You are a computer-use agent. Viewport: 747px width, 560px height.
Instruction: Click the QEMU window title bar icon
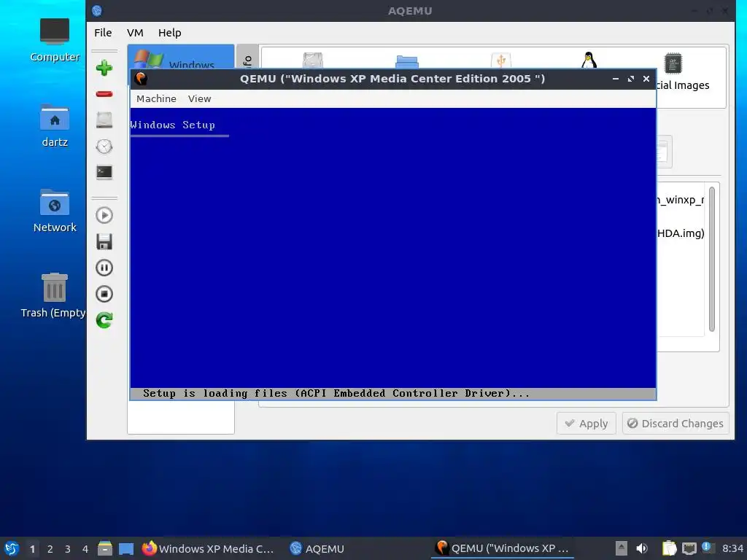(x=141, y=79)
